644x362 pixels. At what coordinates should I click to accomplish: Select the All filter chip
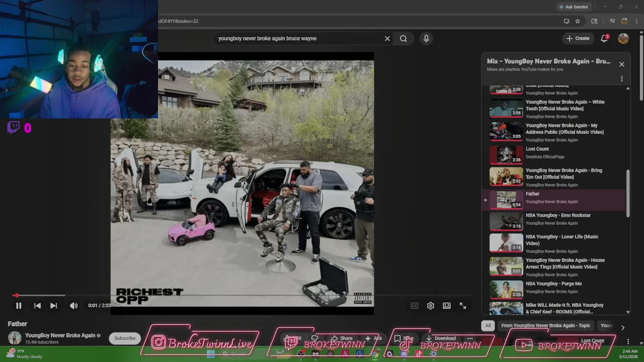pos(488,326)
